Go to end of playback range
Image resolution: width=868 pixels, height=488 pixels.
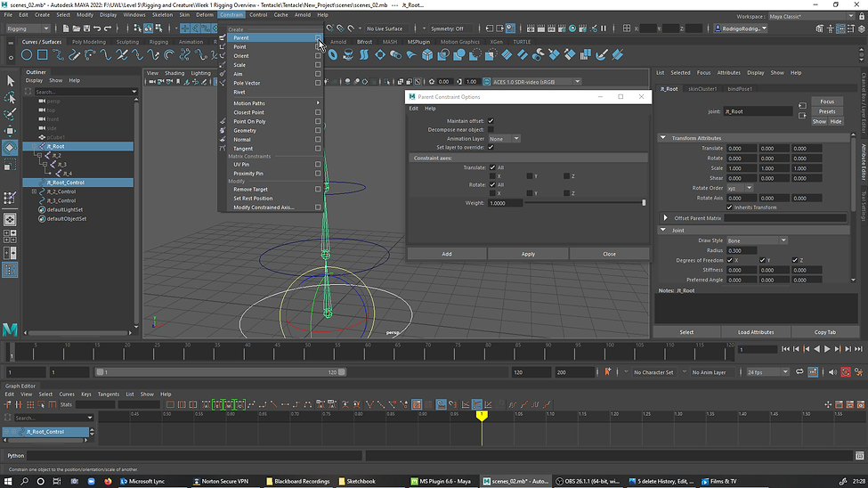pos(858,349)
